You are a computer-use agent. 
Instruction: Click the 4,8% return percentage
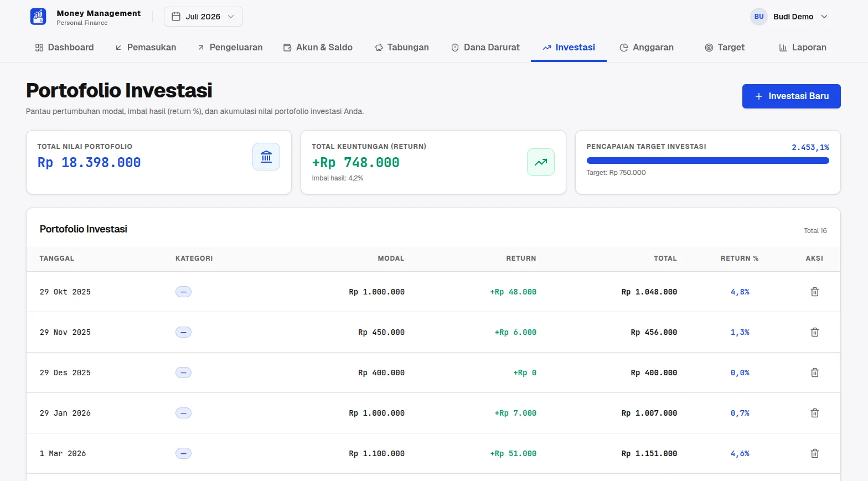pos(740,292)
